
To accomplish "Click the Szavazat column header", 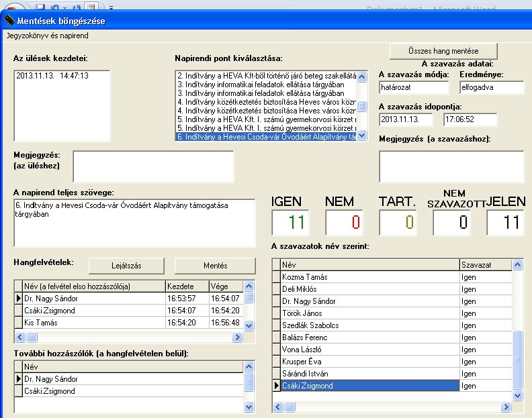I will click(486, 265).
